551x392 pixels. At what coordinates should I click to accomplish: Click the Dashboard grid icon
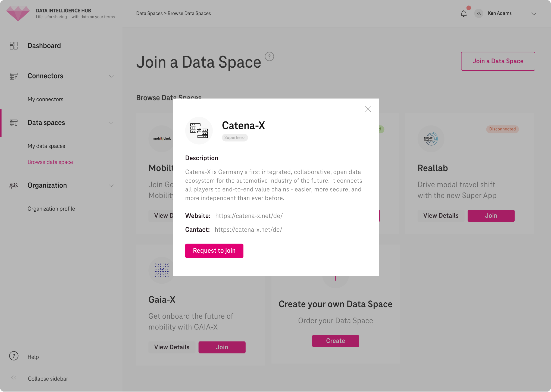(x=14, y=46)
